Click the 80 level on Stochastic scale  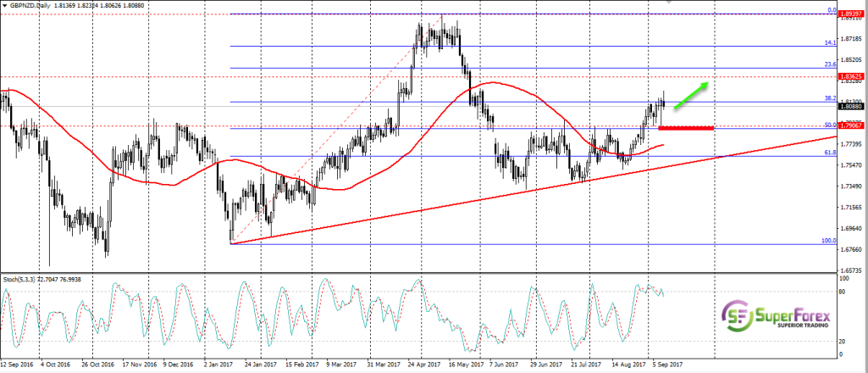[842, 292]
